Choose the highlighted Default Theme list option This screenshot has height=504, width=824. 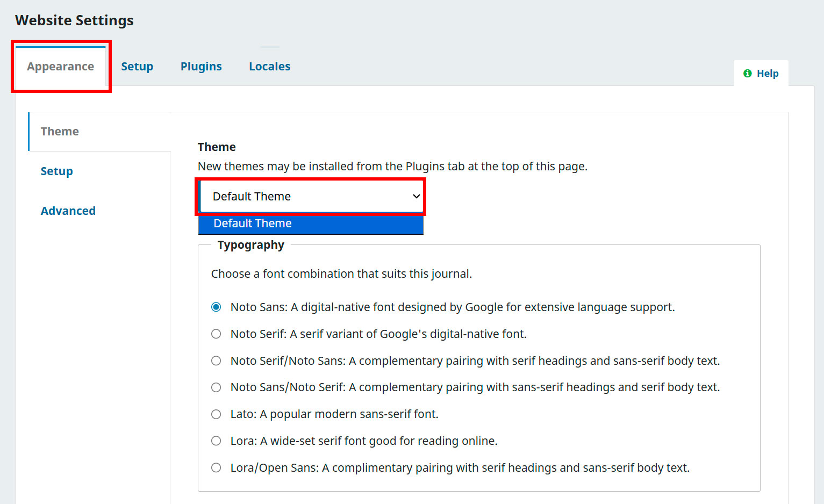point(311,224)
